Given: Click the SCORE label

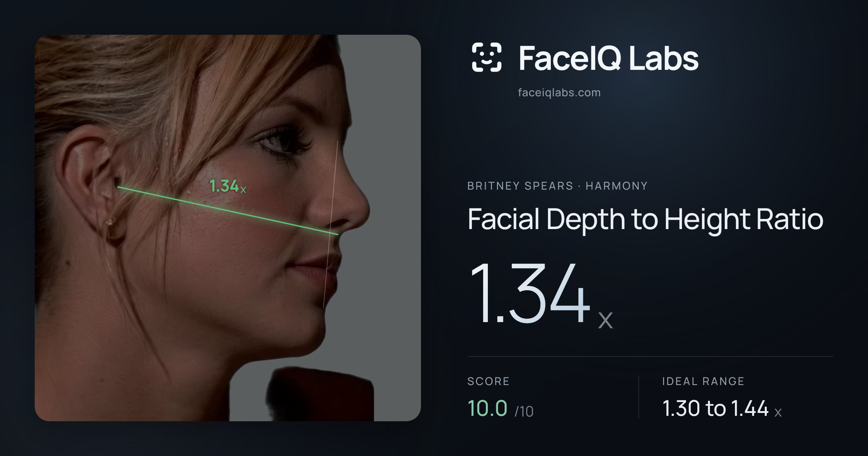Looking at the screenshot, I should pyautogui.click(x=488, y=381).
